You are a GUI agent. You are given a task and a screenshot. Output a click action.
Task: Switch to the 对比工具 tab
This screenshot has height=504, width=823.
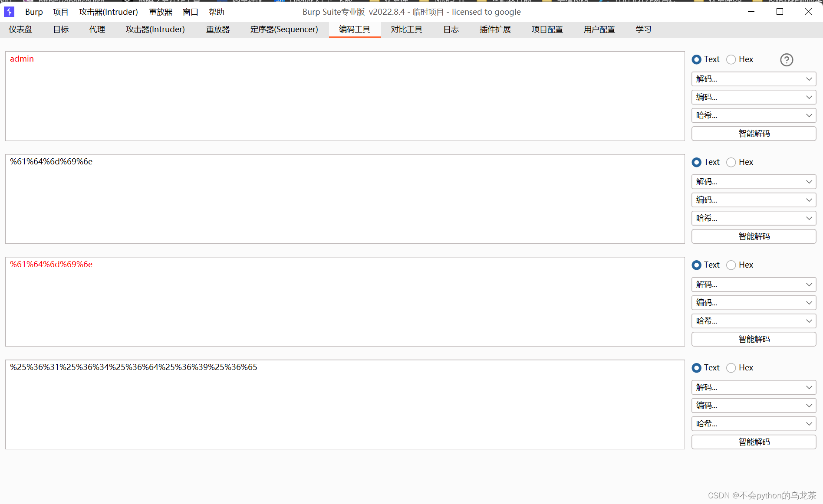pos(407,29)
